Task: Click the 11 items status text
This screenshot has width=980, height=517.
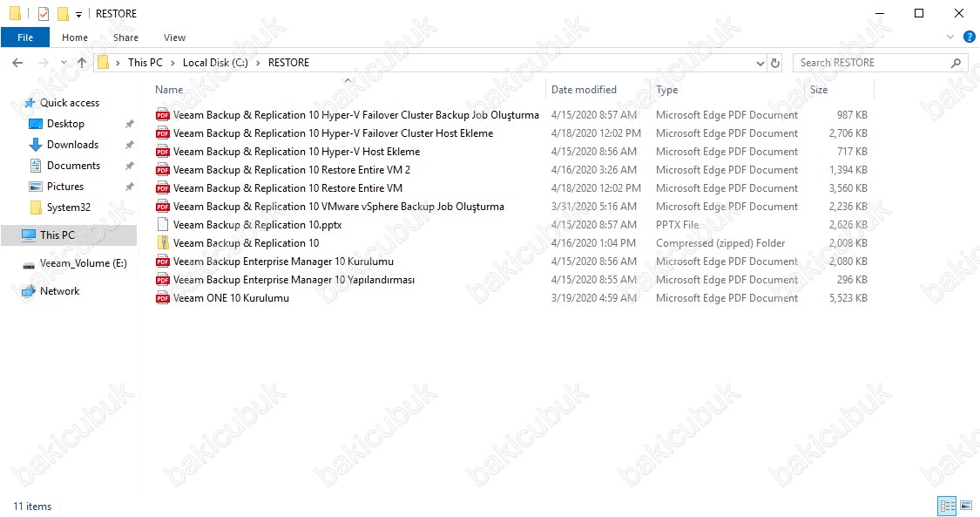Action: tap(32, 507)
